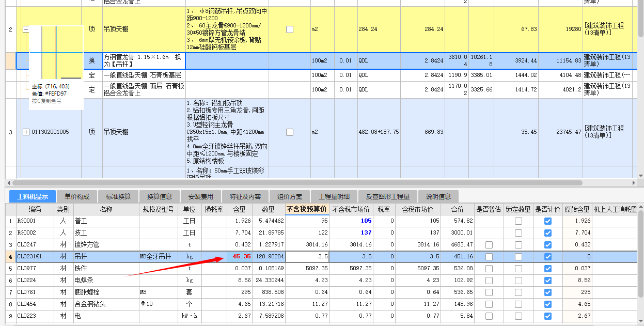Edit the 3.5 不含税预算价 cell of 吊杆
The image size is (644, 326).
click(307, 257)
